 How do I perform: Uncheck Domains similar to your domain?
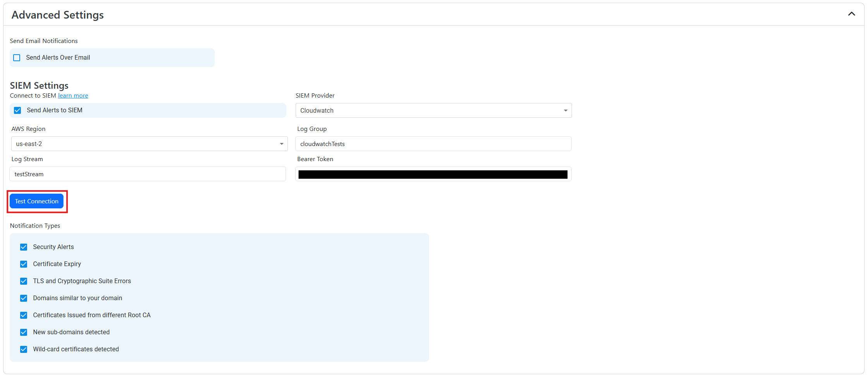pos(24,298)
